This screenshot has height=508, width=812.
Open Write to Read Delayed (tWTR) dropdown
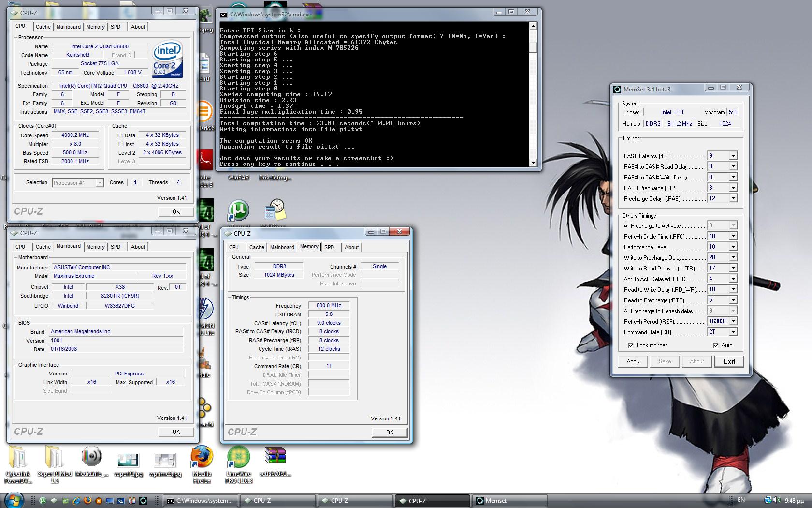pos(733,268)
